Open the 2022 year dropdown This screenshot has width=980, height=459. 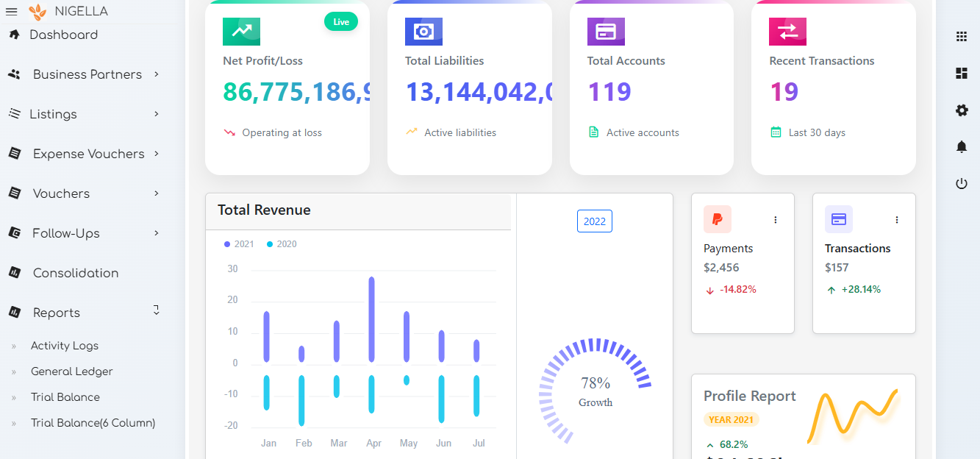[594, 221]
